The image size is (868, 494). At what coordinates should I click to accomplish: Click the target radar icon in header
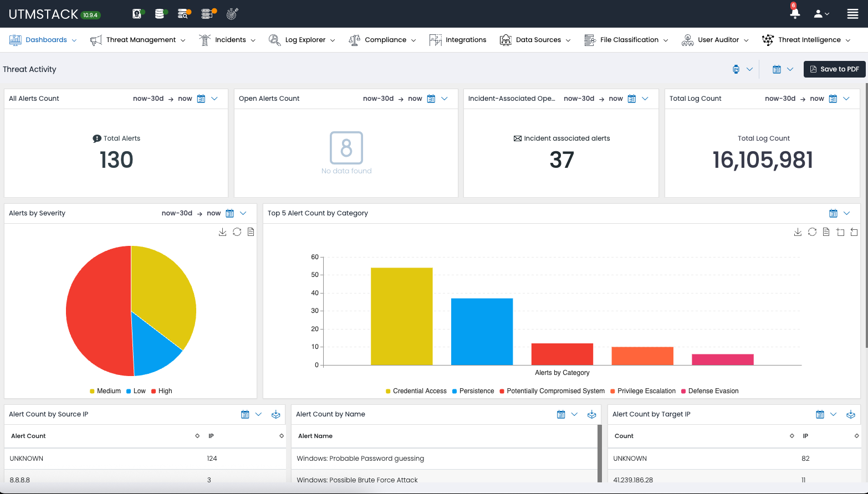coord(232,13)
